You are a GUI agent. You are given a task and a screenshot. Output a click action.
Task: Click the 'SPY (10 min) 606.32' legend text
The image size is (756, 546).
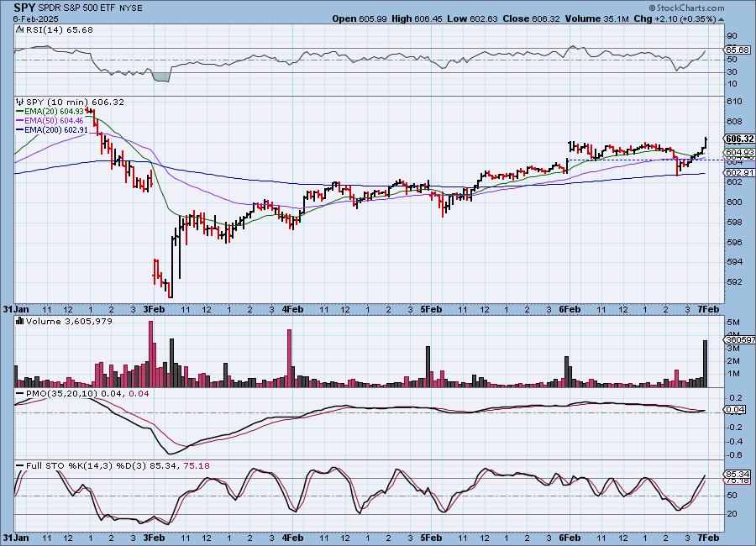point(75,102)
